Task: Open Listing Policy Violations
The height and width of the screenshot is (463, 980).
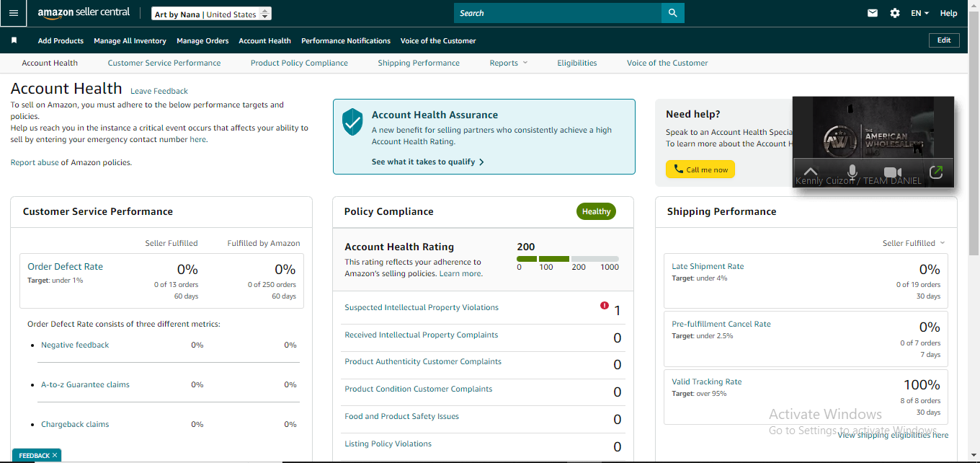Action: click(x=388, y=444)
